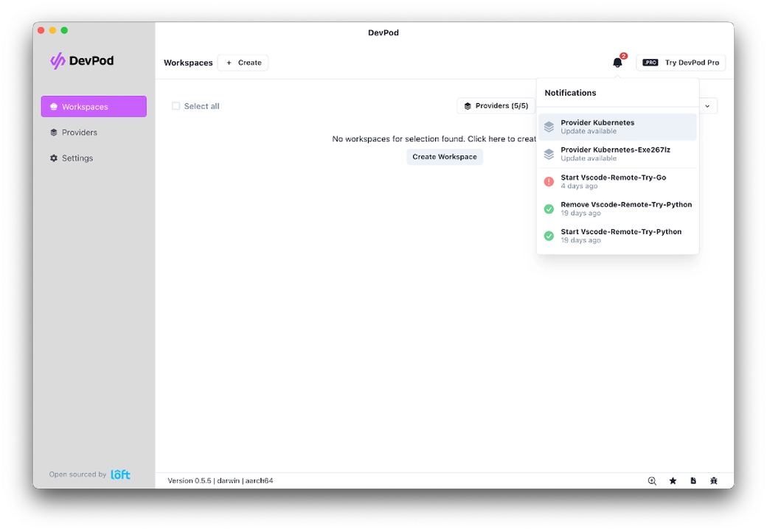This screenshot has width=767, height=532.
Task: Click the bug report icon in status bar
Action: point(714,480)
